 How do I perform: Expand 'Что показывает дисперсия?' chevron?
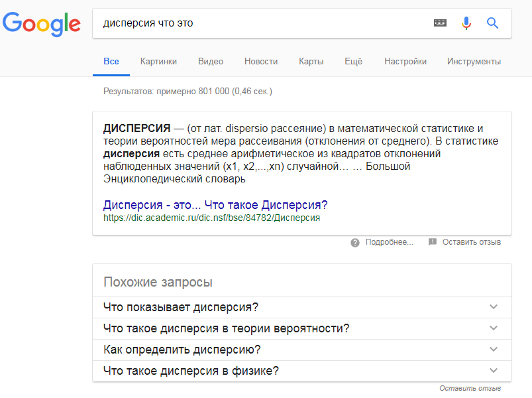pos(494,307)
